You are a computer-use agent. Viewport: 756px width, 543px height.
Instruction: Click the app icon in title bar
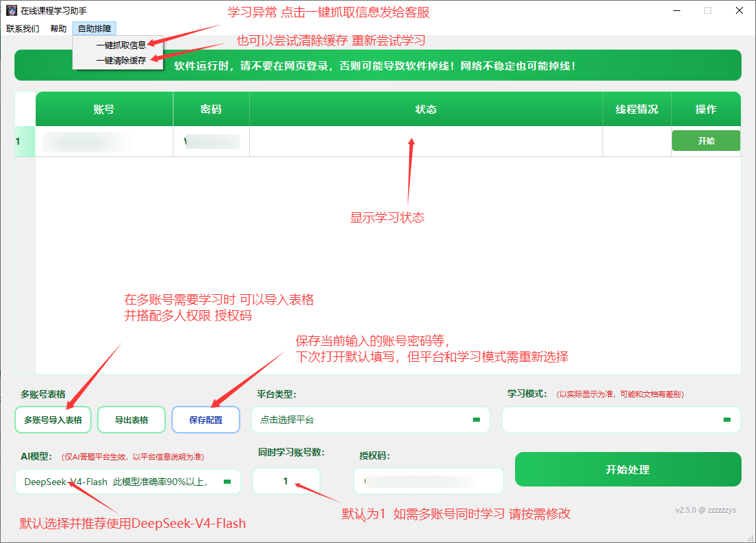(12, 10)
